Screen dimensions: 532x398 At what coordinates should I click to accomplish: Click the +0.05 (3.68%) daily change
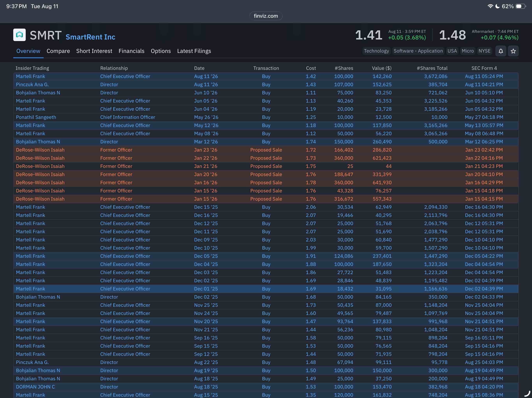click(407, 38)
